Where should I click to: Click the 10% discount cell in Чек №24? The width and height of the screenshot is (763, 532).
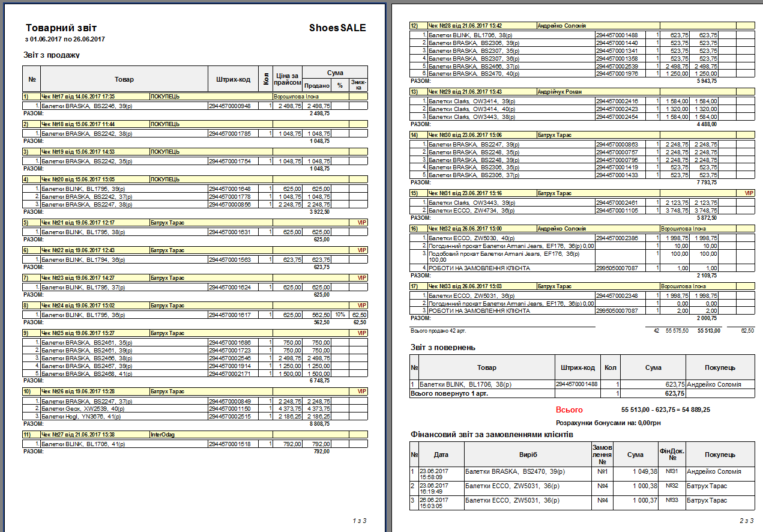pos(340,315)
